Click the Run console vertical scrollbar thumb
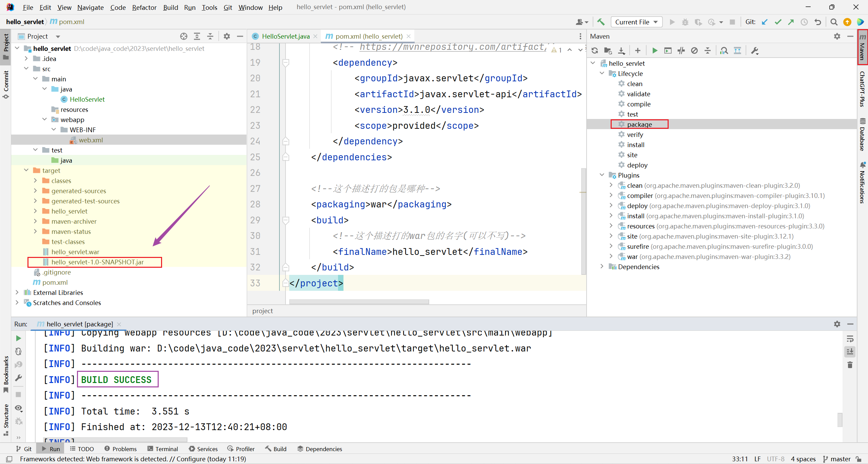The width and height of the screenshot is (868, 464). click(840, 420)
